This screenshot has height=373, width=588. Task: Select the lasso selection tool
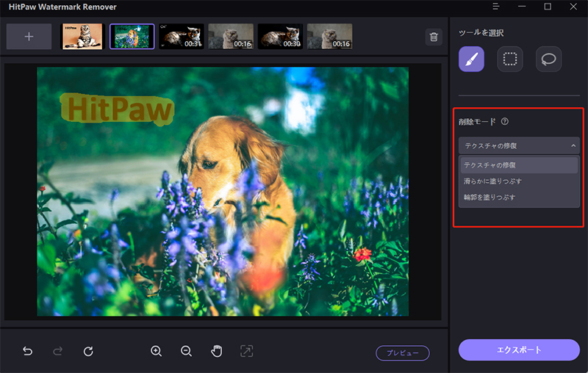(x=548, y=59)
